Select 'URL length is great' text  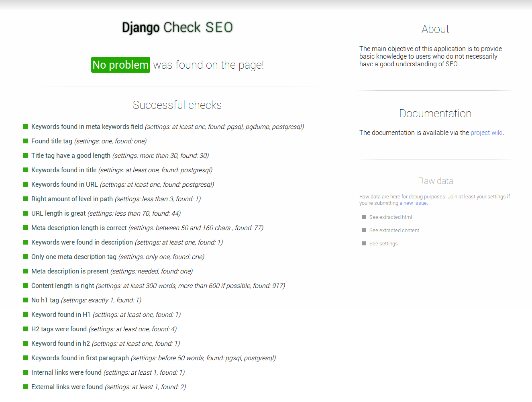[59, 213]
